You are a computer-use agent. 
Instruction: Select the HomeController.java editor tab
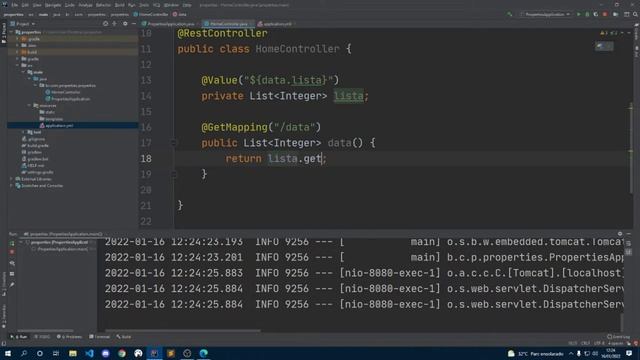(228, 24)
